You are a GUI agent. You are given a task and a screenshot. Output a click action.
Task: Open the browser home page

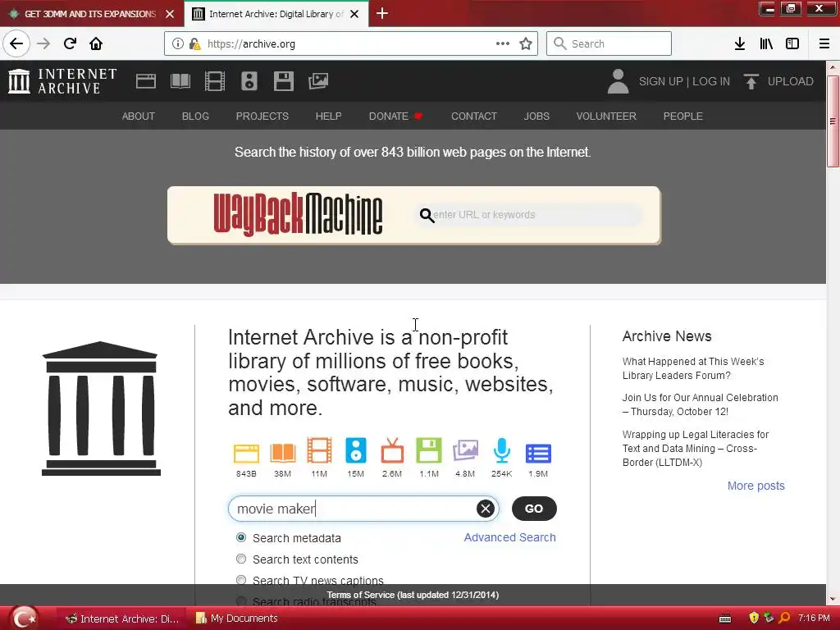click(96, 43)
